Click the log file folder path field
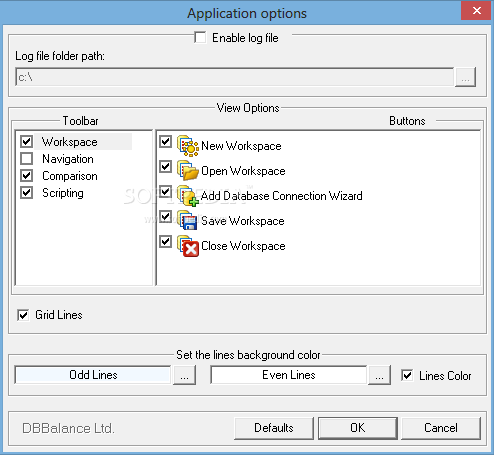This screenshot has height=455, width=494. click(x=235, y=77)
